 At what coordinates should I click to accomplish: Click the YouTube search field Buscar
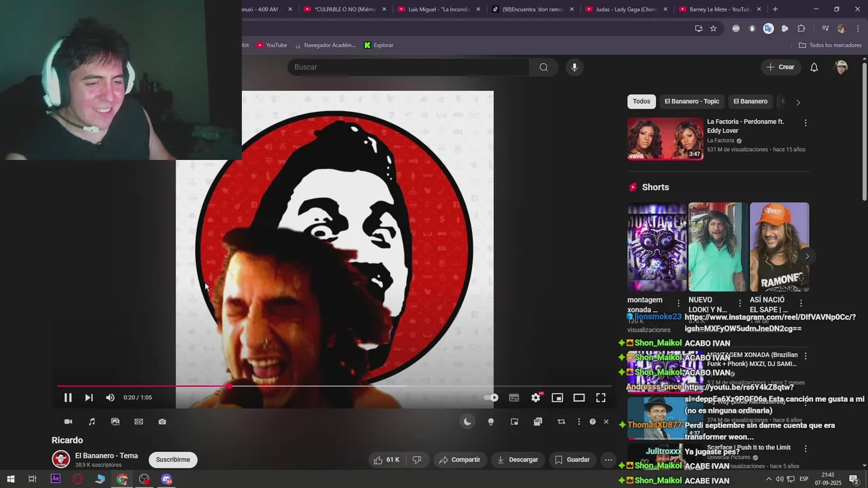(408, 67)
